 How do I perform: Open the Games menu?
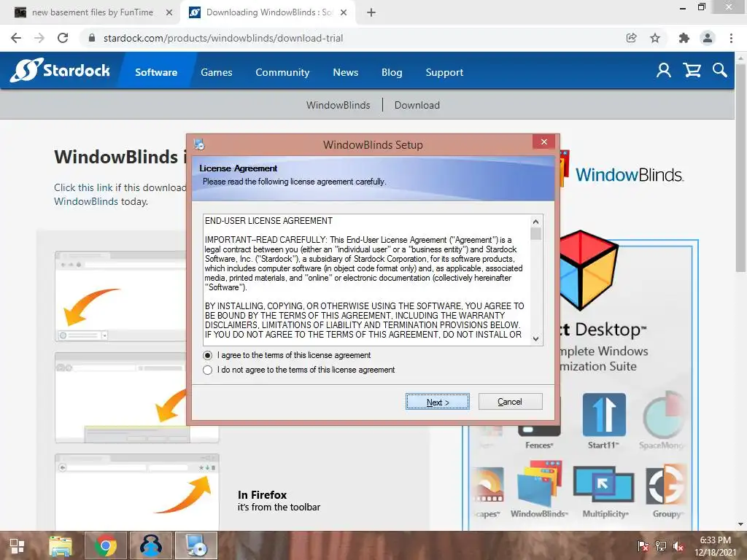tap(216, 72)
